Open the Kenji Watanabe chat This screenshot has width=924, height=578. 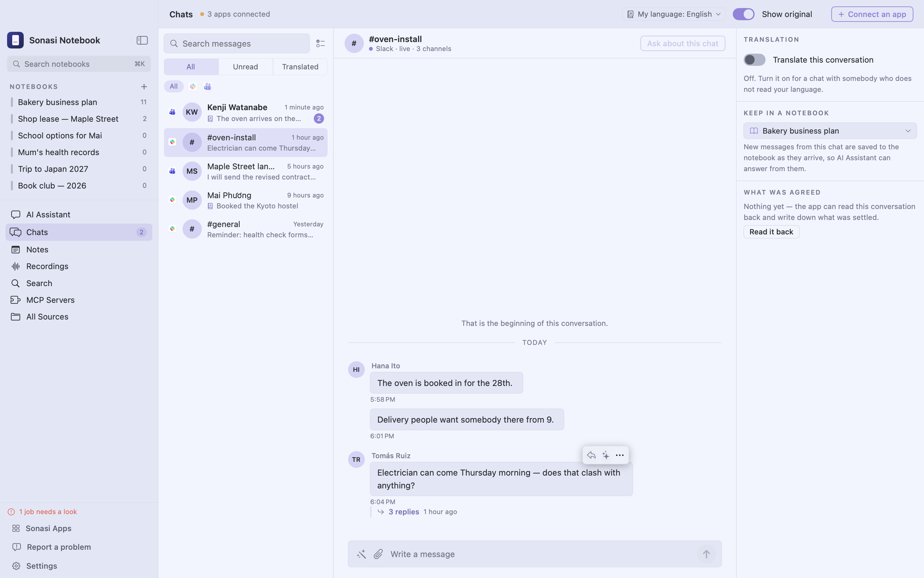click(245, 112)
